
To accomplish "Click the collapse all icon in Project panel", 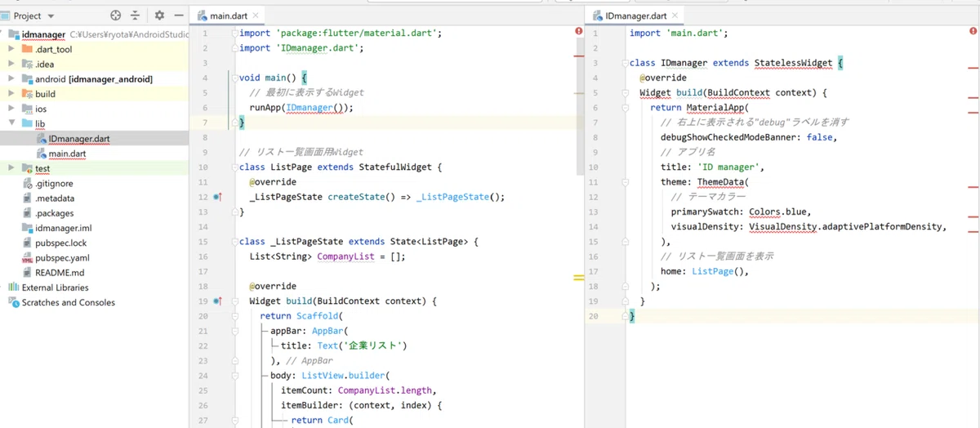I will point(136,16).
